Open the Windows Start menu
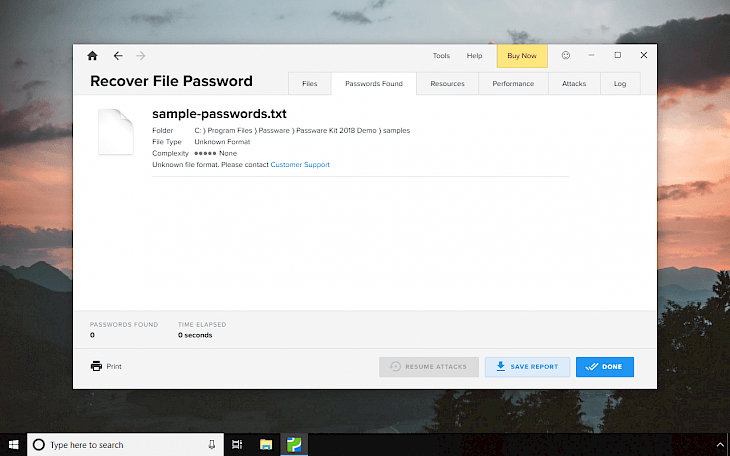The image size is (730, 456). [14, 444]
